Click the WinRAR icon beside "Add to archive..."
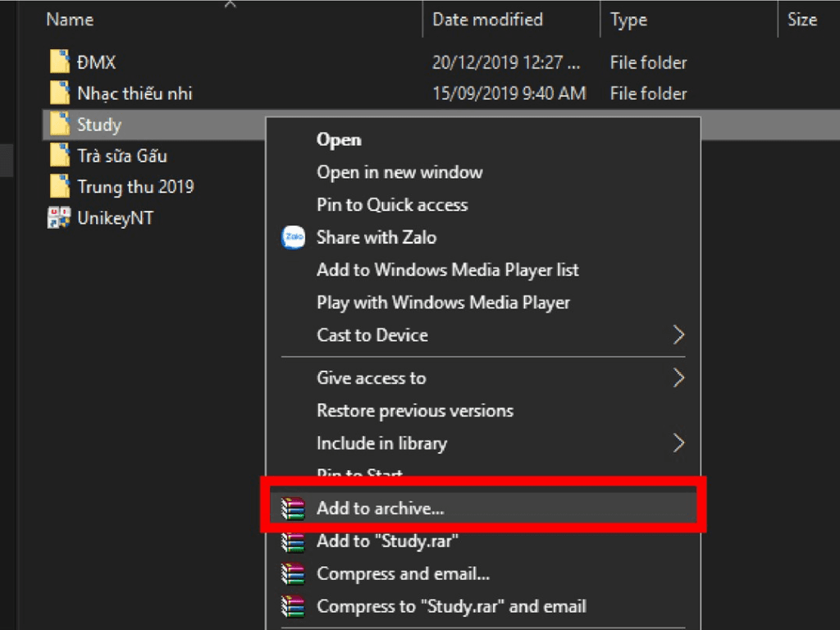This screenshot has width=840, height=630. (293, 509)
